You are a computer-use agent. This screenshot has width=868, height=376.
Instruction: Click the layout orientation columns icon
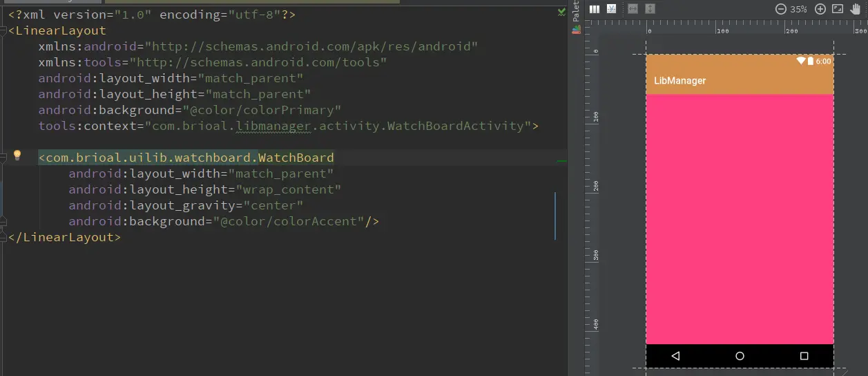coord(594,9)
